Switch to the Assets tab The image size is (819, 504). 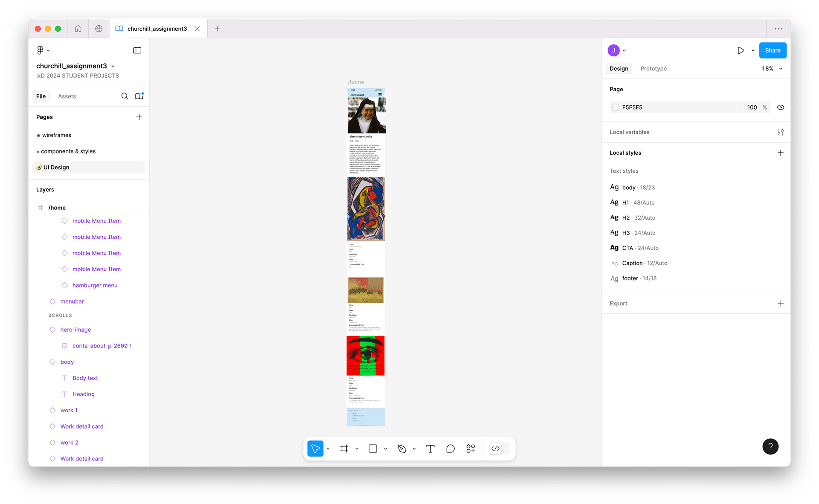pos(67,96)
